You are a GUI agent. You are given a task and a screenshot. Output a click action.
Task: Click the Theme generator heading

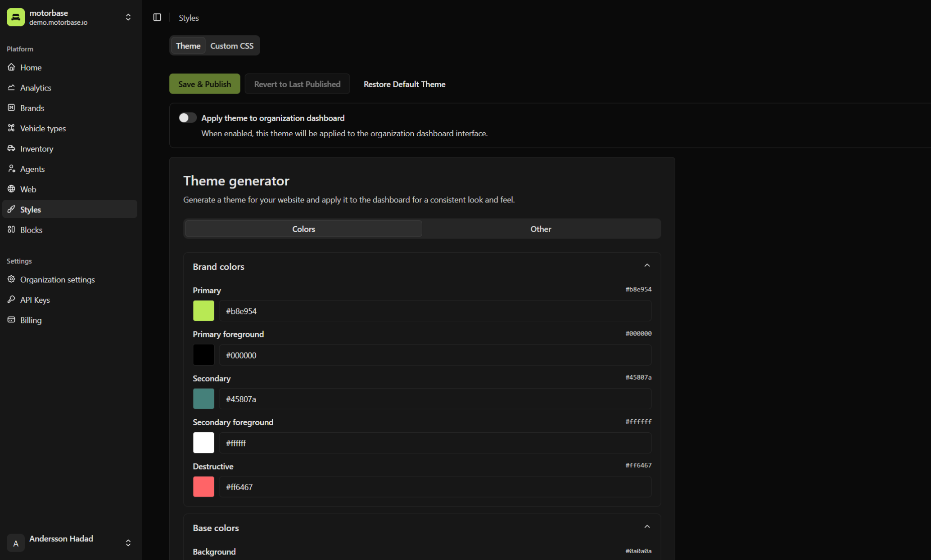(236, 180)
